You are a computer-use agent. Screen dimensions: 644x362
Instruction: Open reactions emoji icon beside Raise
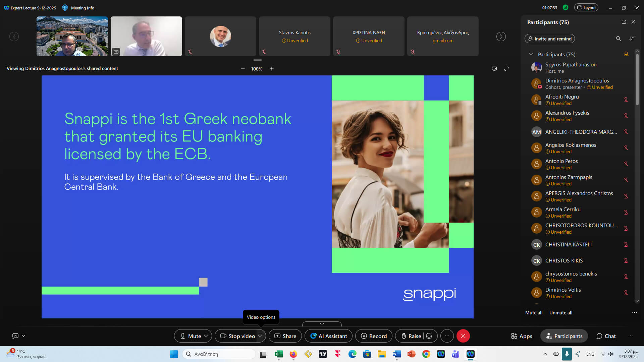pos(429,336)
